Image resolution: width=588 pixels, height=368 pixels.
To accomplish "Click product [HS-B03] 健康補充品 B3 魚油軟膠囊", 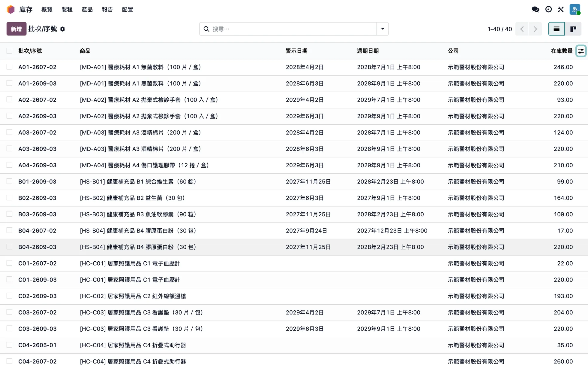I will pos(138,214).
